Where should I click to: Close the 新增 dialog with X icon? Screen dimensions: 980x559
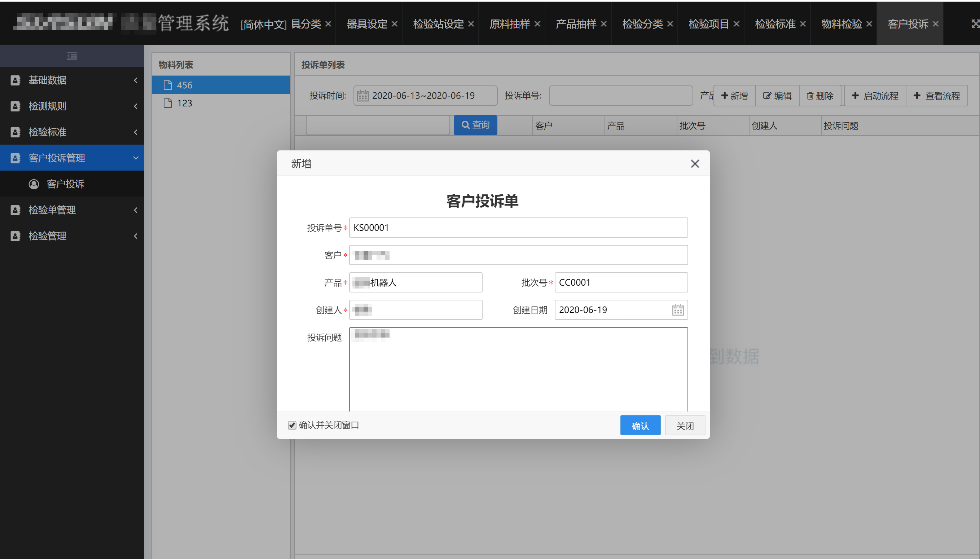point(695,164)
